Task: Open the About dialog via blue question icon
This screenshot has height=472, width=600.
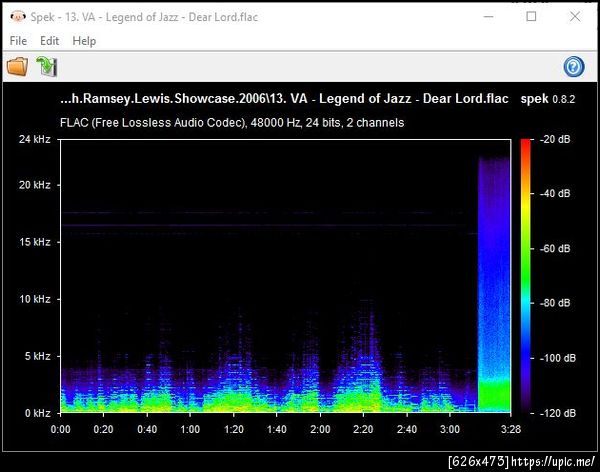Action: point(573,67)
